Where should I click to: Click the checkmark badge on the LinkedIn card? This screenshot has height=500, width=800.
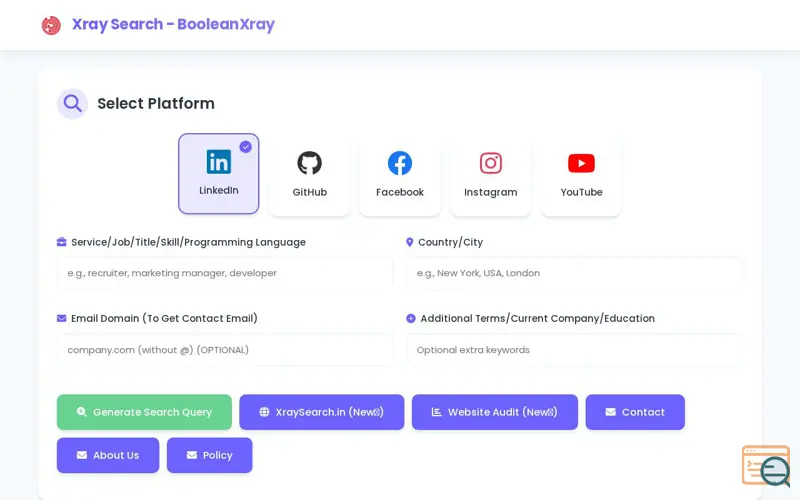pos(245,147)
